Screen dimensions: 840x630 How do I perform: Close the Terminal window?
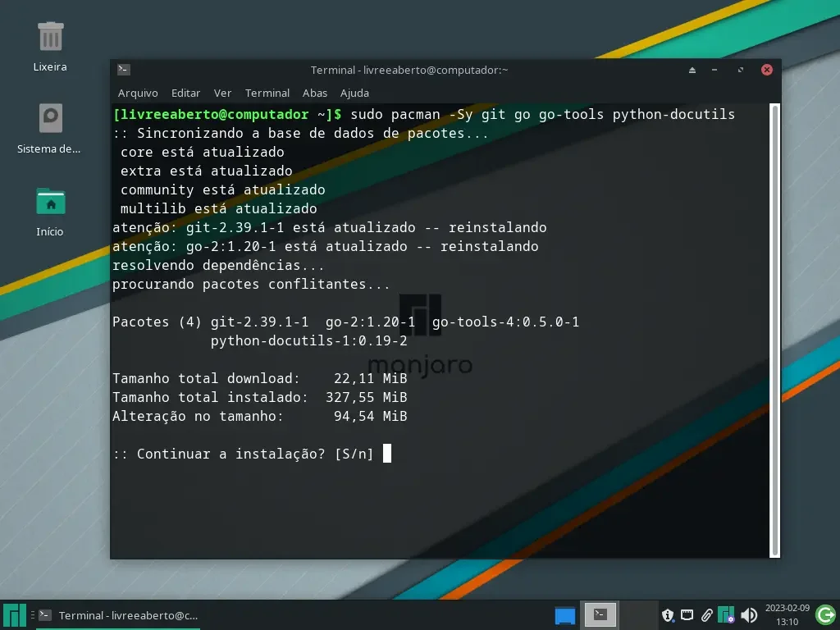(767, 70)
